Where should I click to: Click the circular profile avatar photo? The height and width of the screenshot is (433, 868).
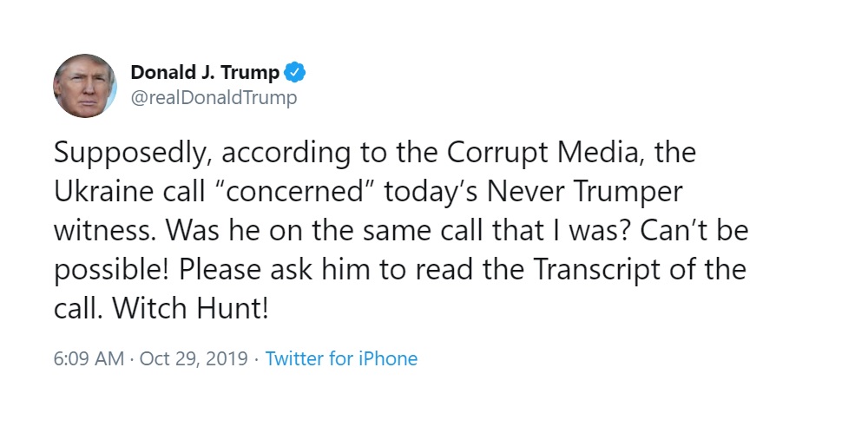pos(85,86)
